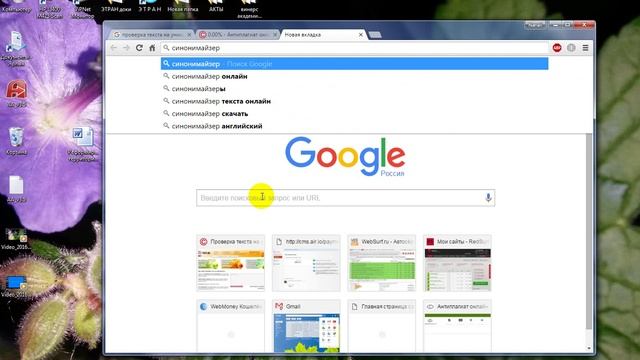640x360 pixels.
Task: Open the Главная страница thumbnail tile
Action: pyautogui.click(x=382, y=326)
